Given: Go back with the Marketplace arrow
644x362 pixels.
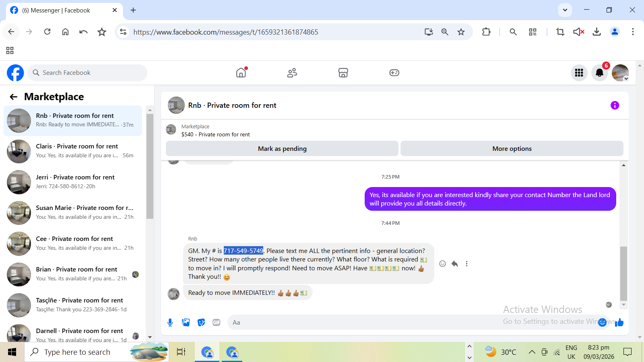Looking at the screenshot, I should 14,97.
